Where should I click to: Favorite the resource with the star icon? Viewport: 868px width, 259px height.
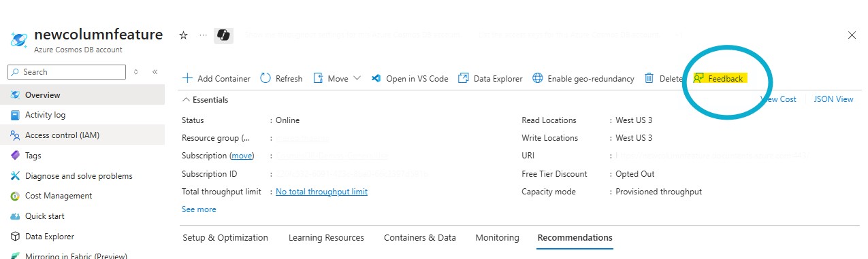click(183, 35)
